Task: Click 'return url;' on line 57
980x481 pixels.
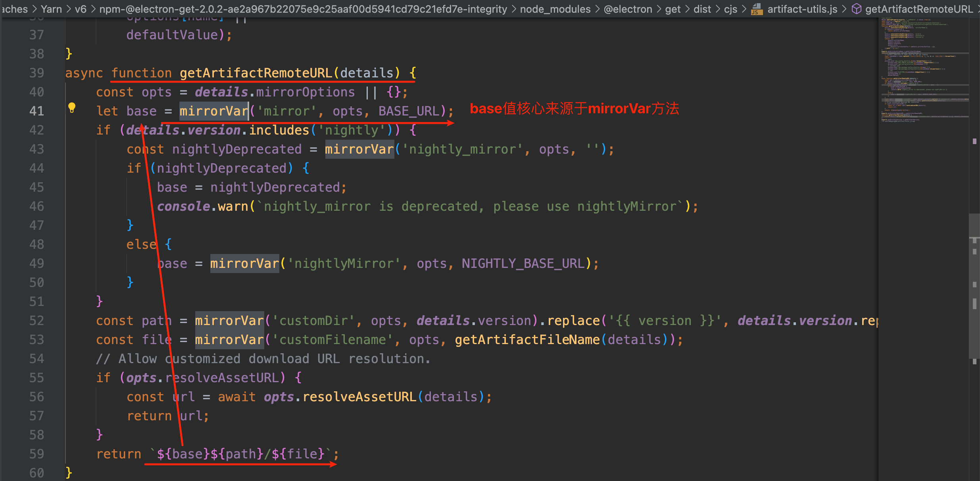Action: (x=168, y=416)
